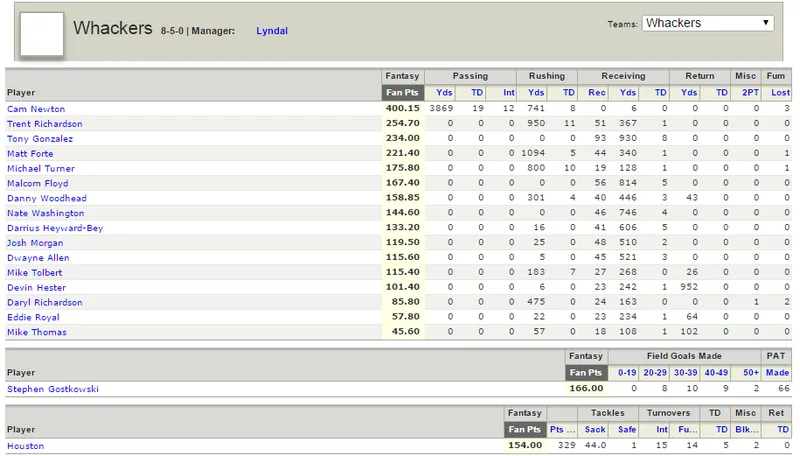Open Eddie Royal's player page
Viewport: 800px width, 456px height.
(x=33, y=317)
